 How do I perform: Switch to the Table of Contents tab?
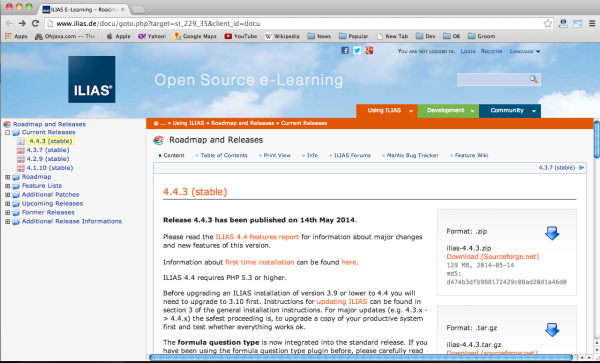(x=223, y=155)
